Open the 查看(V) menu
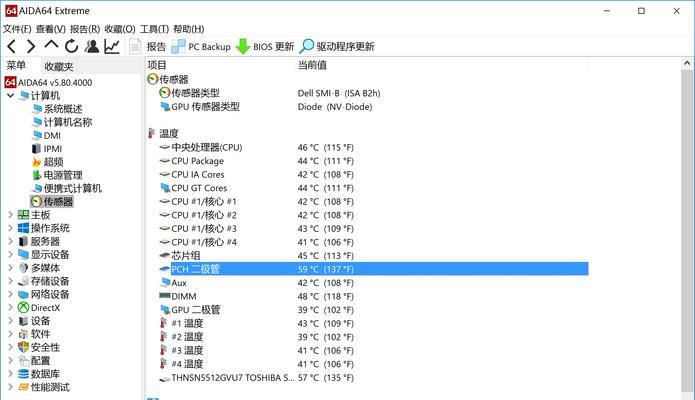 51,29
